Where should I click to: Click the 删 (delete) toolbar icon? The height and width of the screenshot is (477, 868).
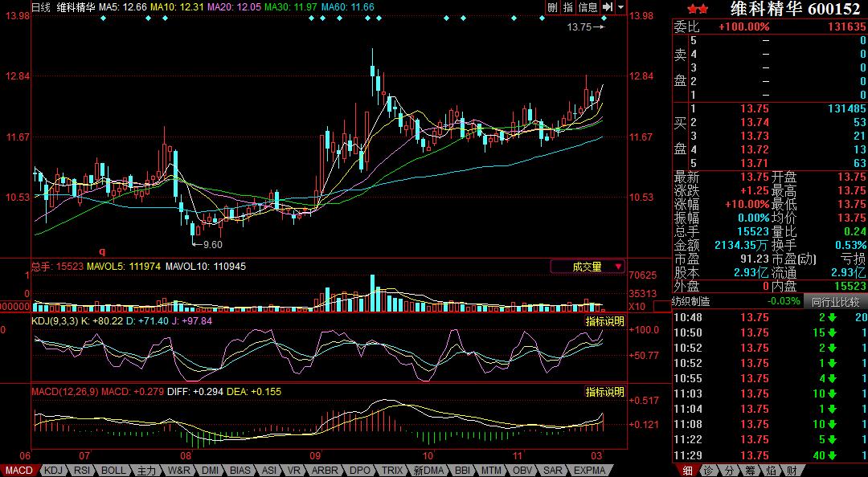(552, 7)
